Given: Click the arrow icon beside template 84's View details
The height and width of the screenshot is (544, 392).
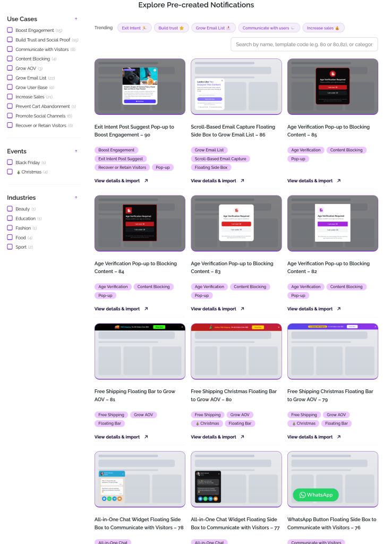Looking at the screenshot, I should point(146,309).
